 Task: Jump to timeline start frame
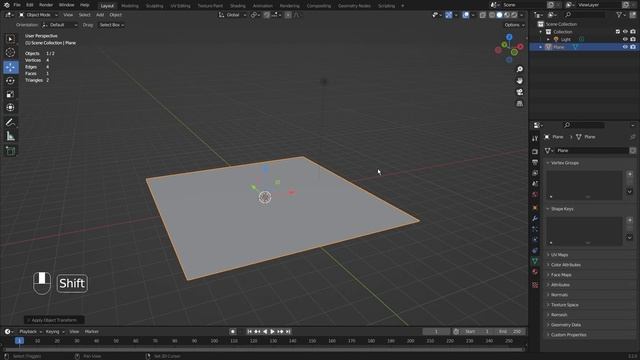point(249,332)
